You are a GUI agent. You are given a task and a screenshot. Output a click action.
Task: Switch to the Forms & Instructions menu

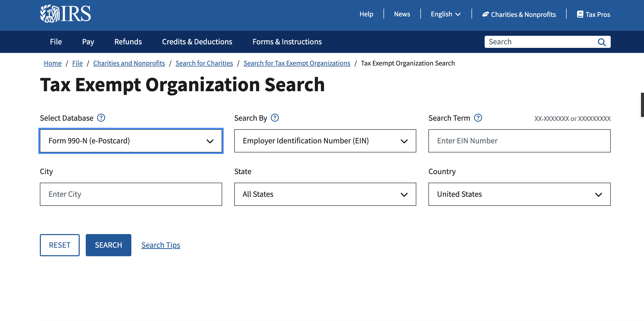(x=287, y=42)
